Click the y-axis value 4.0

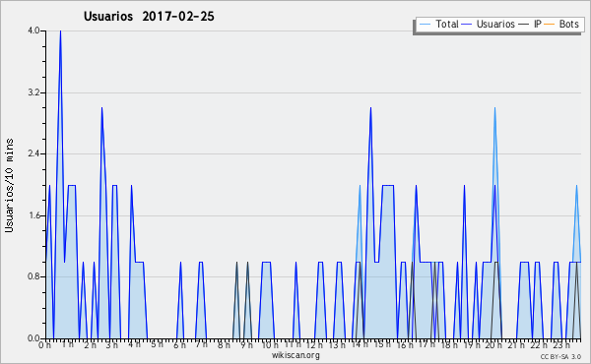(x=33, y=30)
